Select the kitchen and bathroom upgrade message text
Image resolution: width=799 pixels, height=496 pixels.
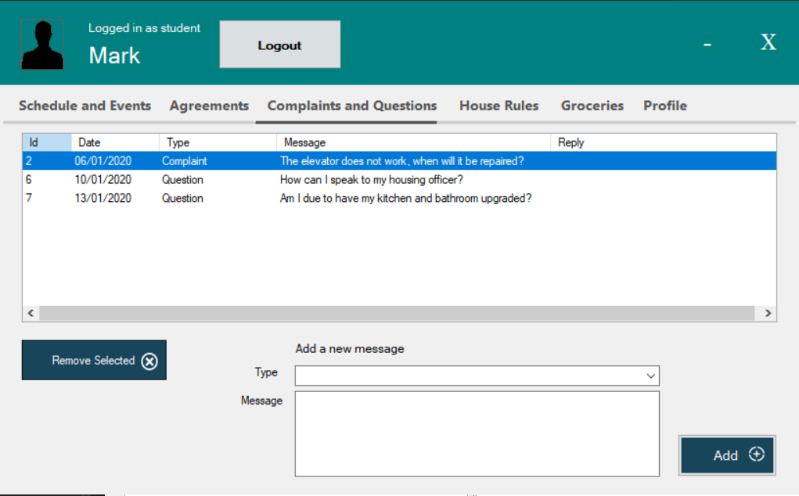[x=406, y=198]
